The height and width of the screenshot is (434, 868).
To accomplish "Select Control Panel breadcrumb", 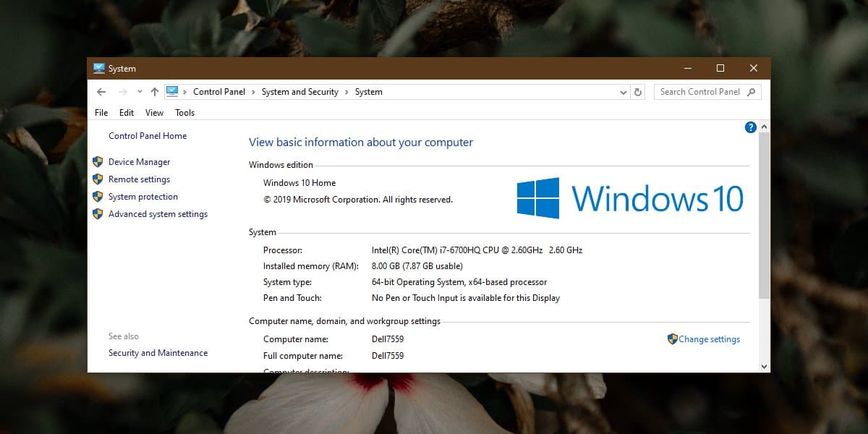I will 219,92.
